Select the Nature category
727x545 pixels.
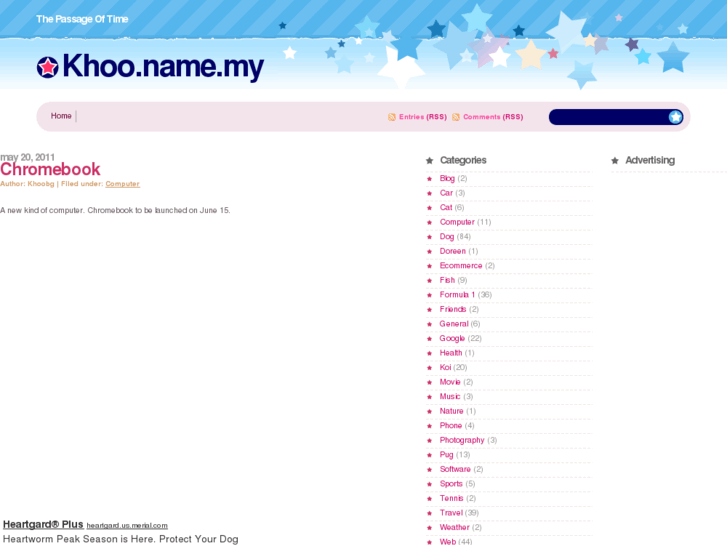(x=451, y=411)
